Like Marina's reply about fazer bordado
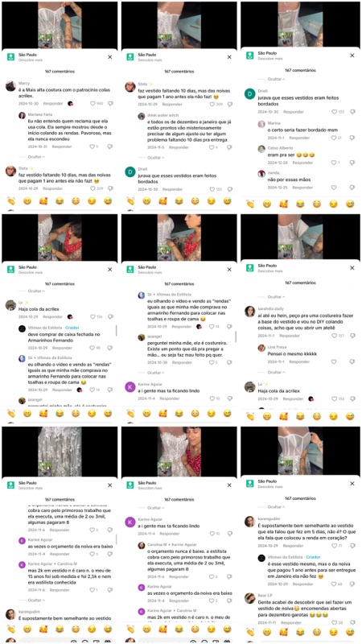The width and height of the screenshot is (362, 644). click(334, 138)
